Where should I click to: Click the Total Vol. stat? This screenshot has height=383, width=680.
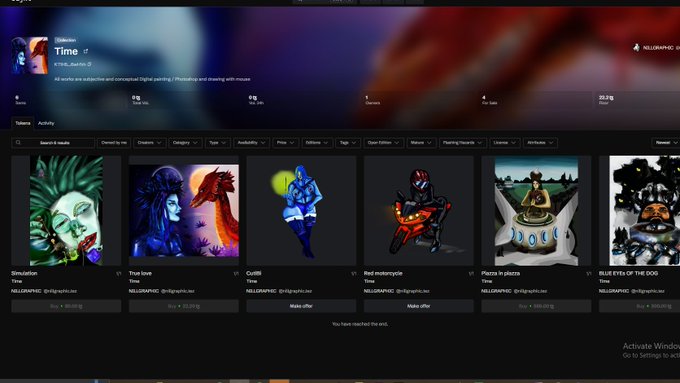click(x=140, y=100)
